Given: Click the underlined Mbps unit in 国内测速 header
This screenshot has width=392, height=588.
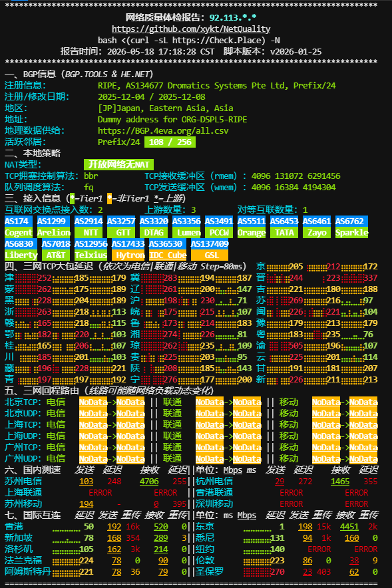Looking at the screenshot, I should [233, 470].
